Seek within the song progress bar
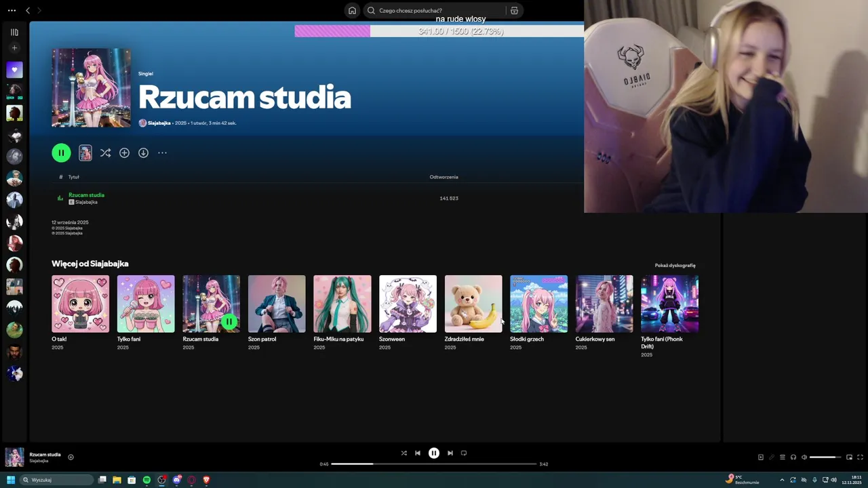Screen dimensions: 868x488 [434, 464]
